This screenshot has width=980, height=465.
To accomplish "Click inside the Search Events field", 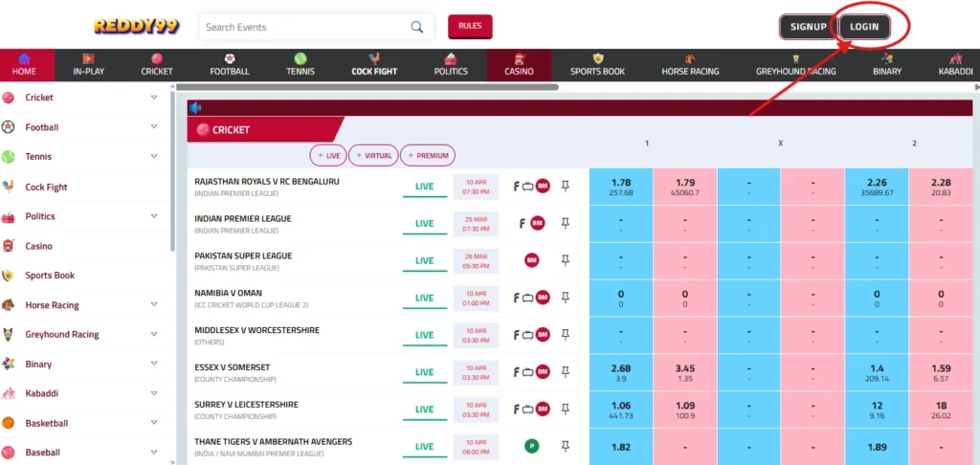I will pyautogui.click(x=306, y=27).
